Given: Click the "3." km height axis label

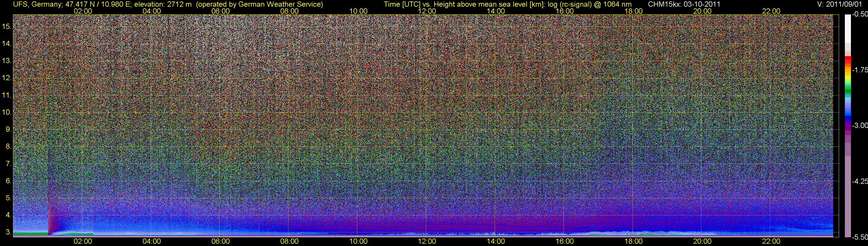Looking at the screenshot, I should pyautogui.click(x=8, y=232).
